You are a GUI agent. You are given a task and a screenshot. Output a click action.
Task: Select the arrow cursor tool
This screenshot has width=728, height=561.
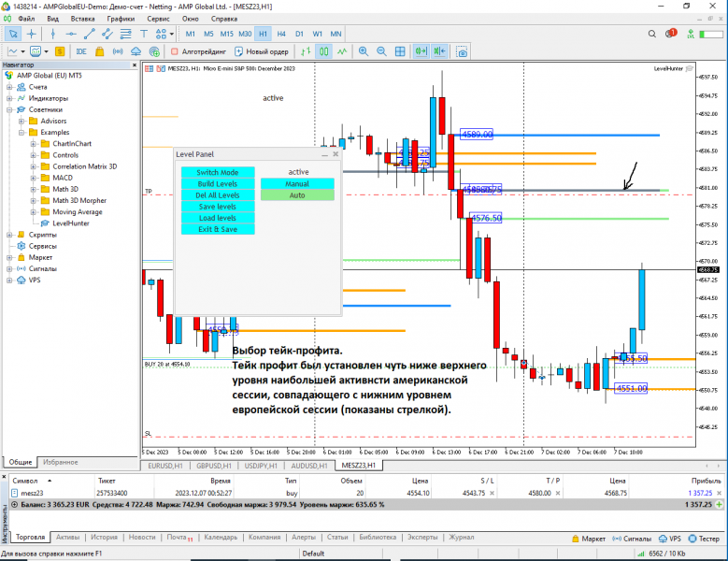(x=13, y=34)
